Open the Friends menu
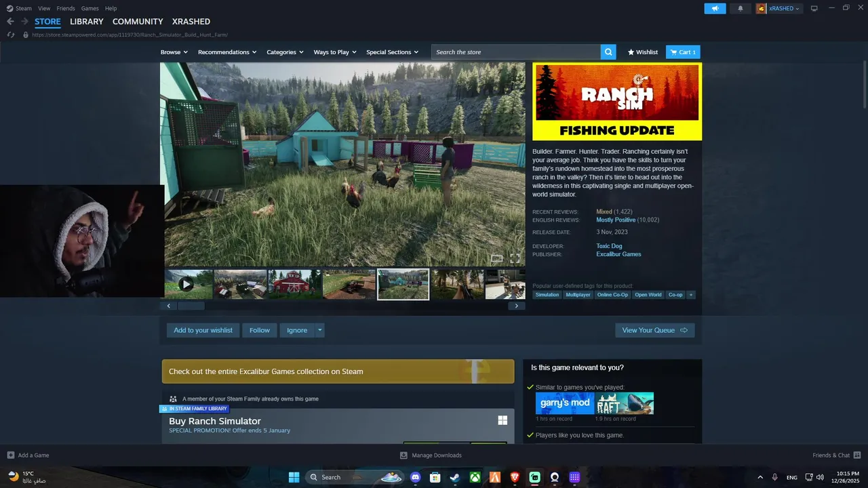This screenshot has height=488, width=868. coord(66,8)
